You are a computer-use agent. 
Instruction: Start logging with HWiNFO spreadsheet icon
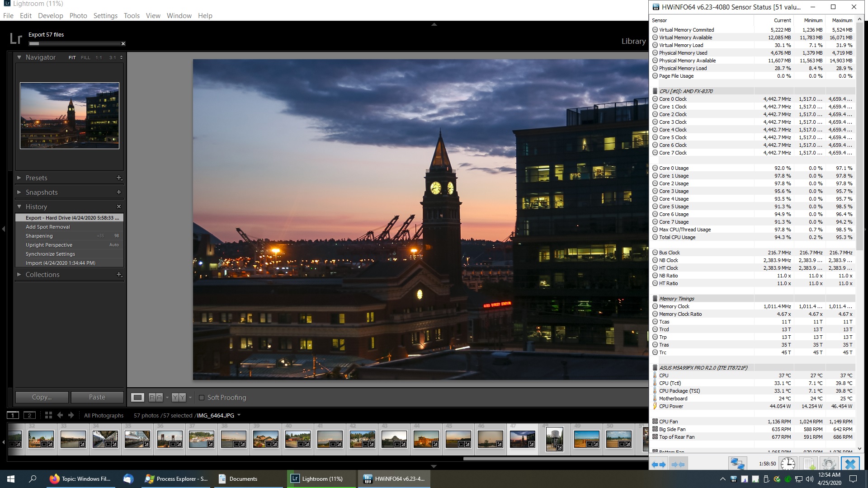click(808, 464)
